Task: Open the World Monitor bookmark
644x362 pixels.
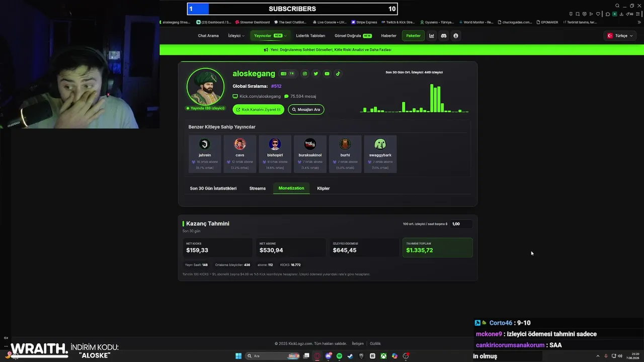Action: pyautogui.click(x=476, y=22)
